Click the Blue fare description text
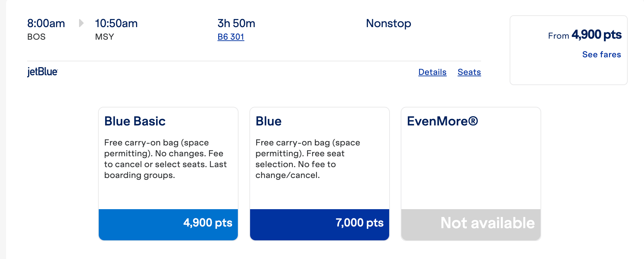This screenshot has width=644, height=259. 307,159
